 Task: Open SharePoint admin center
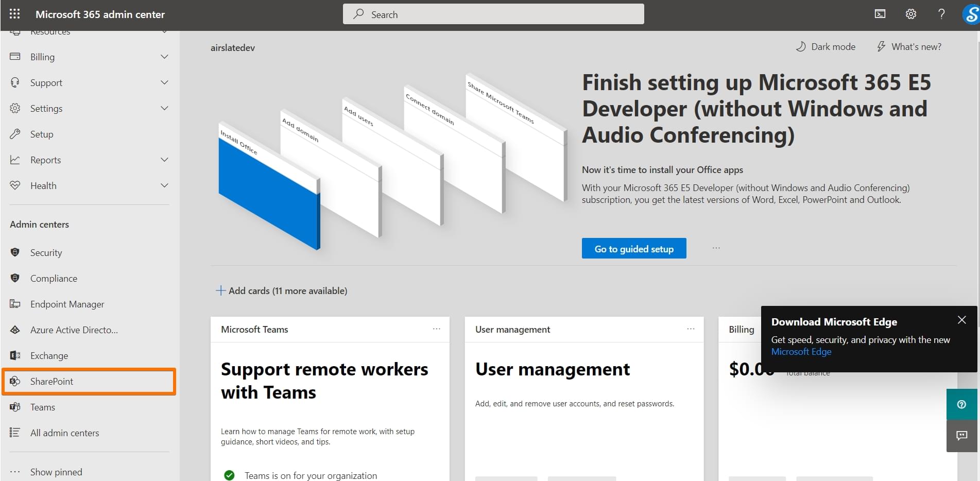(x=90, y=381)
